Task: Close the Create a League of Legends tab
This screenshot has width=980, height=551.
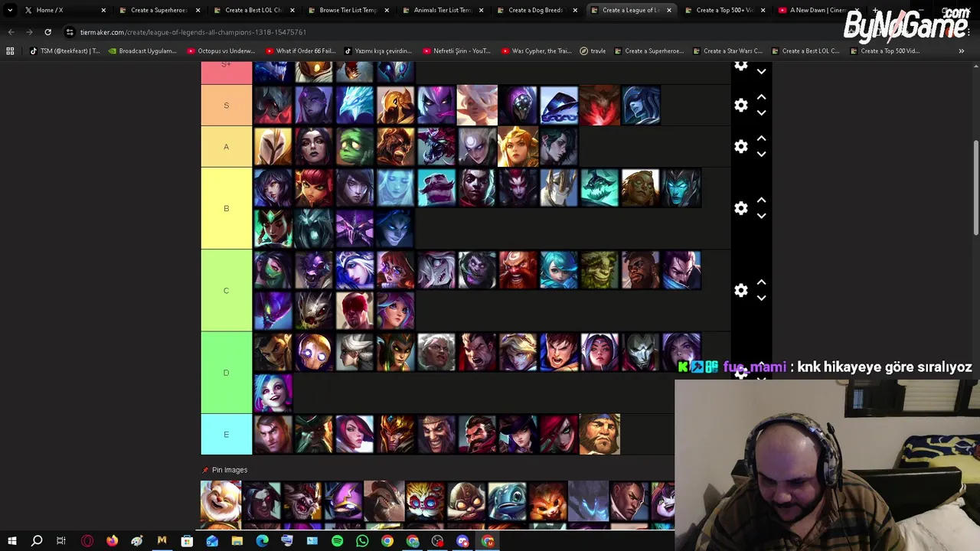Action: click(669, 10)
